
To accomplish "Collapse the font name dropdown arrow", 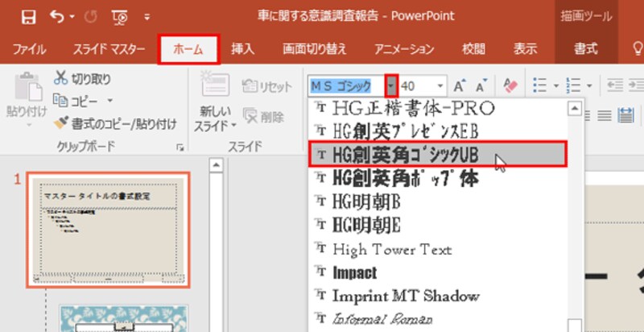I will click(392, 86).
